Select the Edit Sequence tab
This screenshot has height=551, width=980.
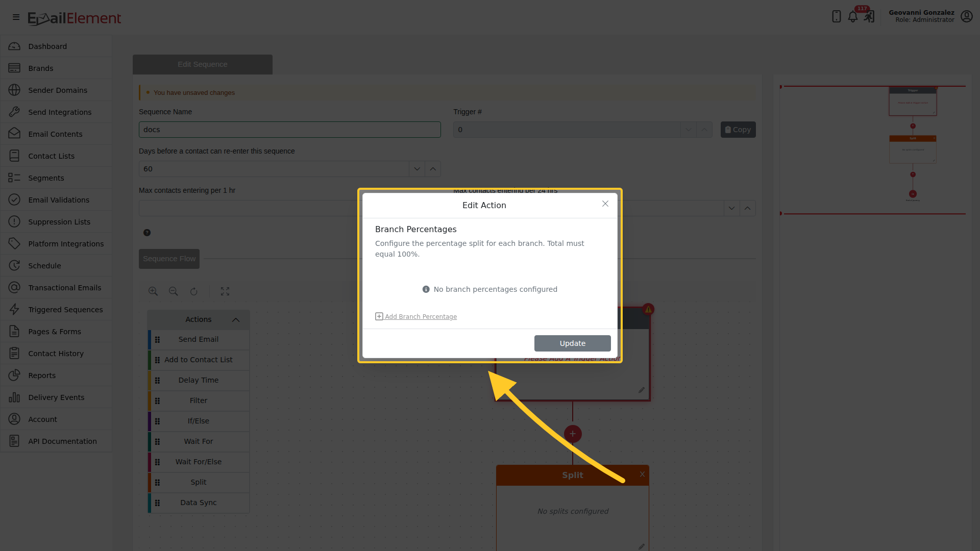[203, 64]
